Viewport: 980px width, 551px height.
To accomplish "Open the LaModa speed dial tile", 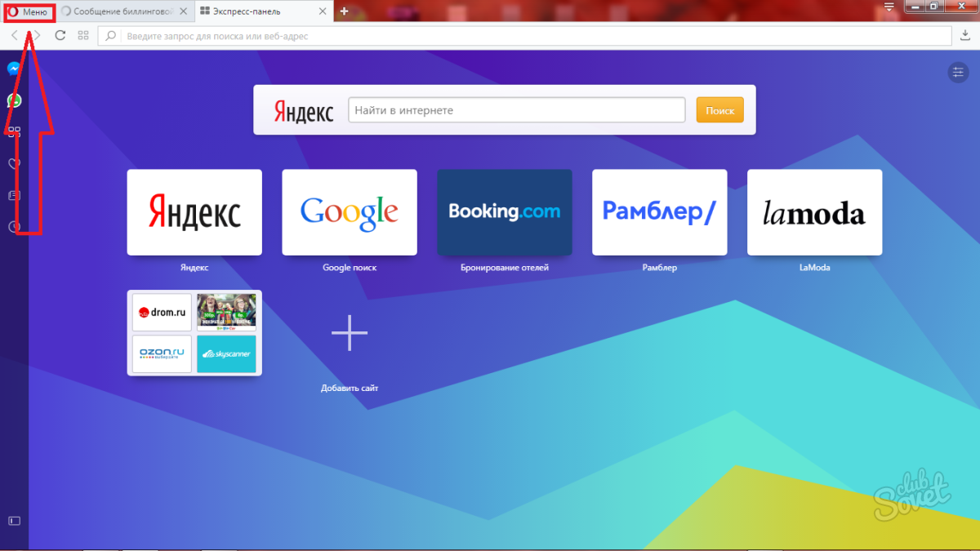I will point(815,212).
